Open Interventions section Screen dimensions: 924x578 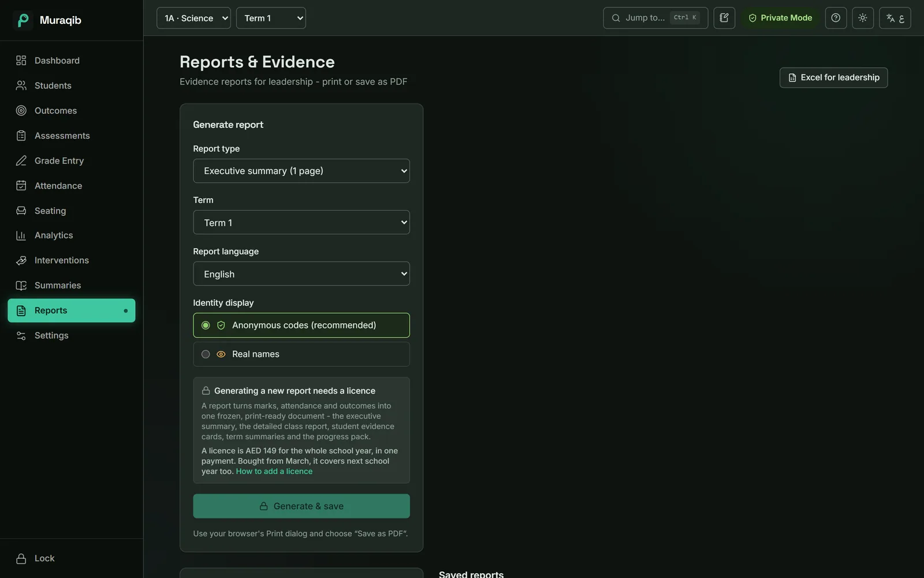(72, 261)
